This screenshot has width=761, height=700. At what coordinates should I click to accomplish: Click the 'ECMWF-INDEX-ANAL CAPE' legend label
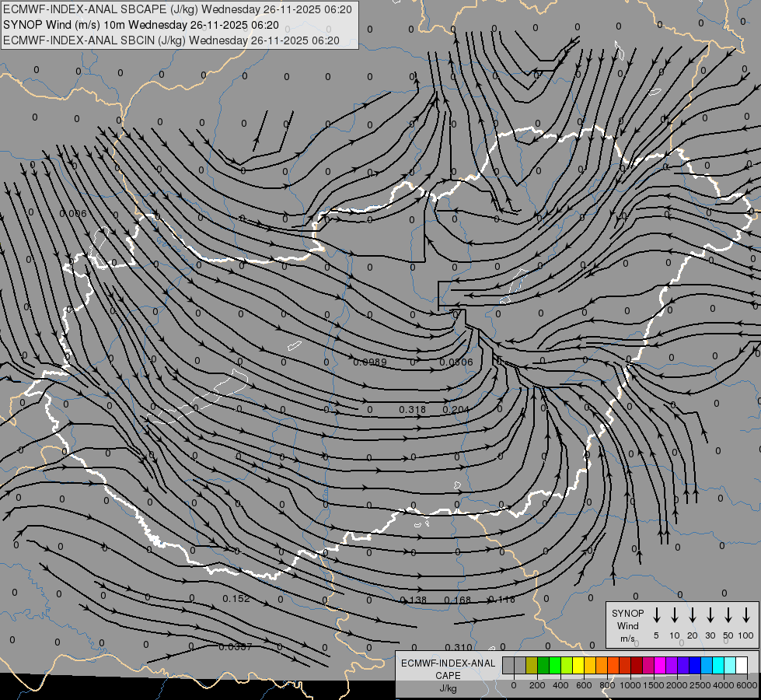click(448, 669)
